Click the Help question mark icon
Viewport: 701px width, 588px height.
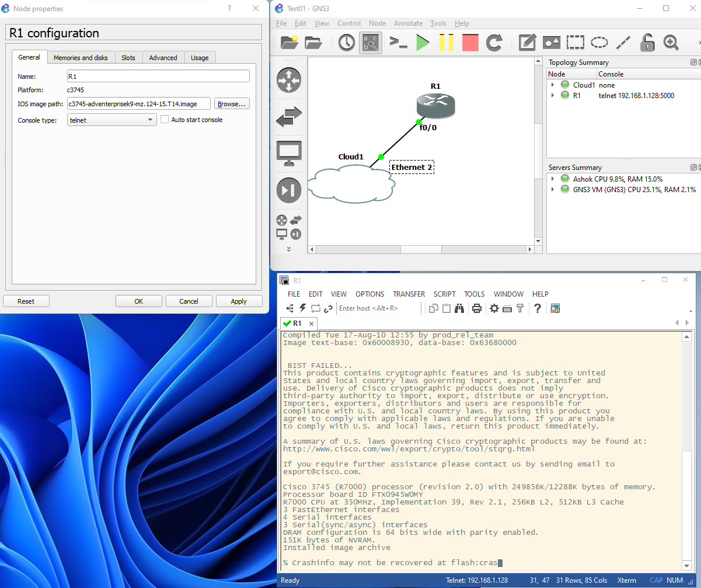(x=538, y=308)
